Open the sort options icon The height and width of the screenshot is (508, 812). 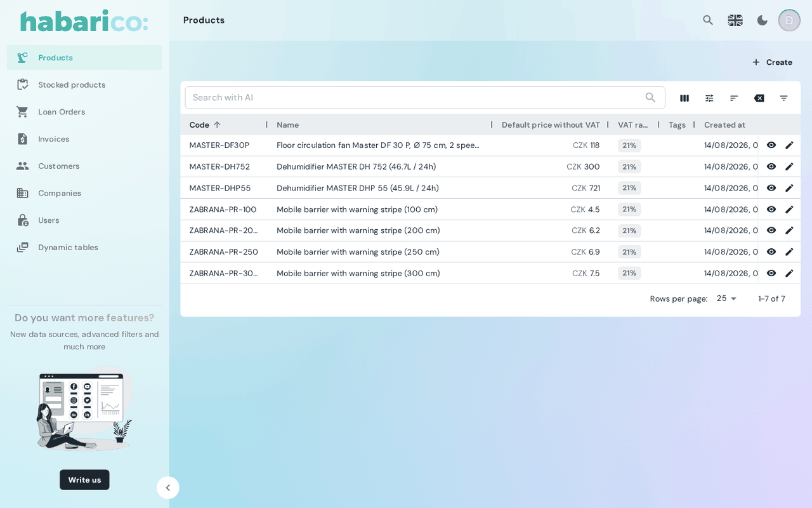(x=734, y=98)
